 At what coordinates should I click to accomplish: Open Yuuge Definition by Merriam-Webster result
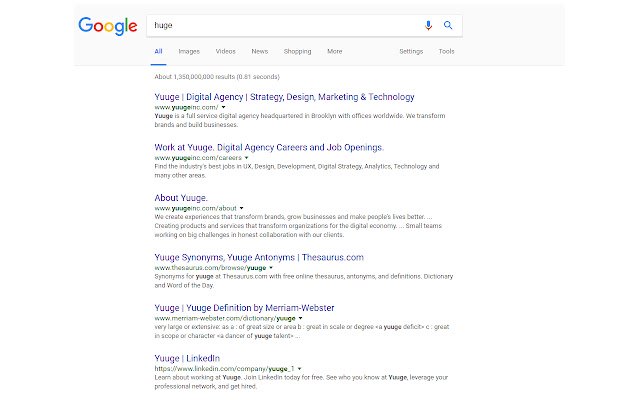(244, 308)
